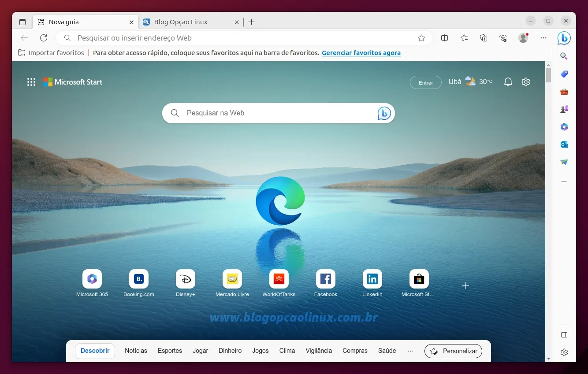
Task: Select Descobrir feed tab
Action: coord(95,351)
